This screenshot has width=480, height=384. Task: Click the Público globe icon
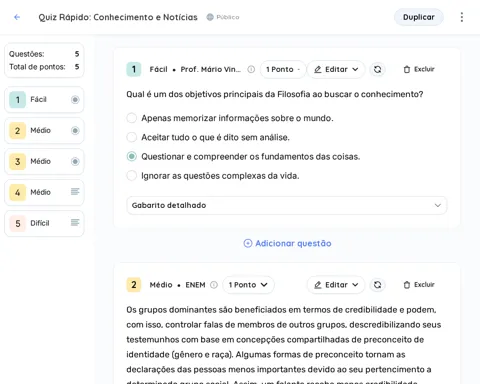click(x=210, y=17)
